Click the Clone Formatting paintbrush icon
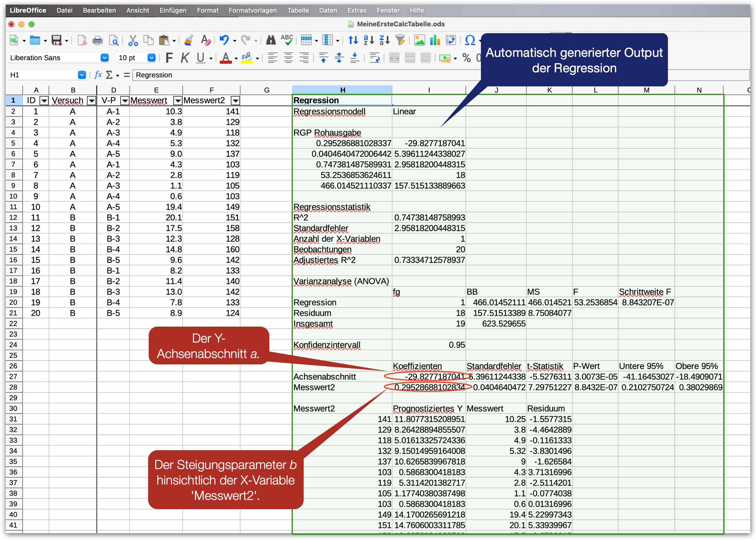Screen dimensions: 756x540 (189, 41)
